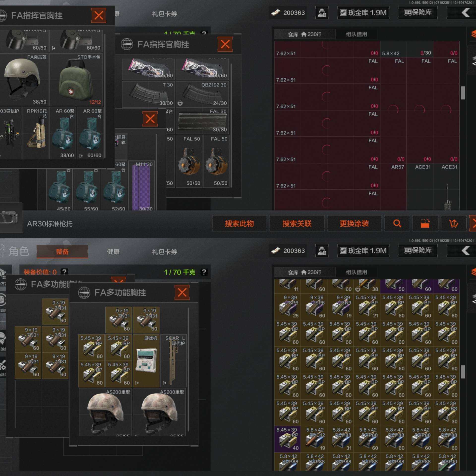Click the magnifier search icon in item action bar
This screenshot has height=476, width=476.
pos(397,223)
